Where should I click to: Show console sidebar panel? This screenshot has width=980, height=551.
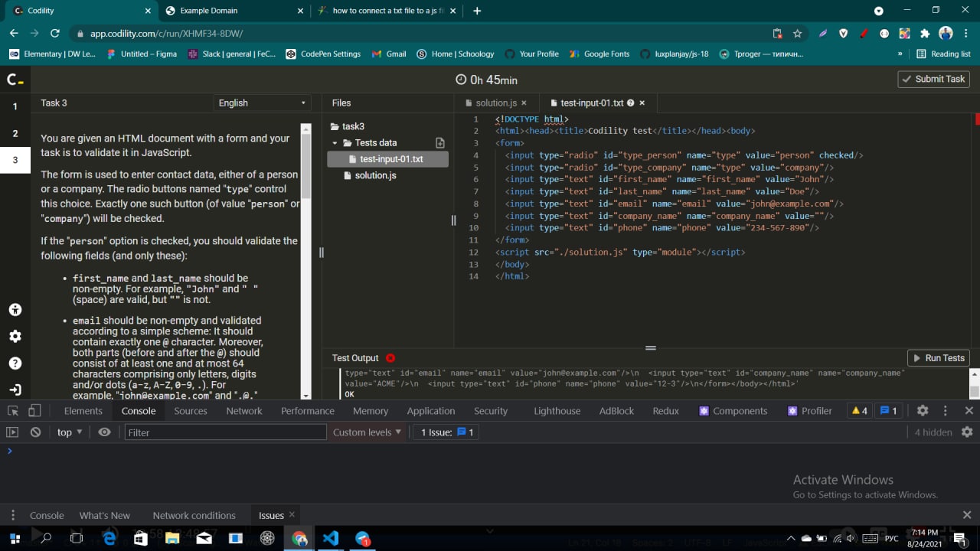pos(12,432)
